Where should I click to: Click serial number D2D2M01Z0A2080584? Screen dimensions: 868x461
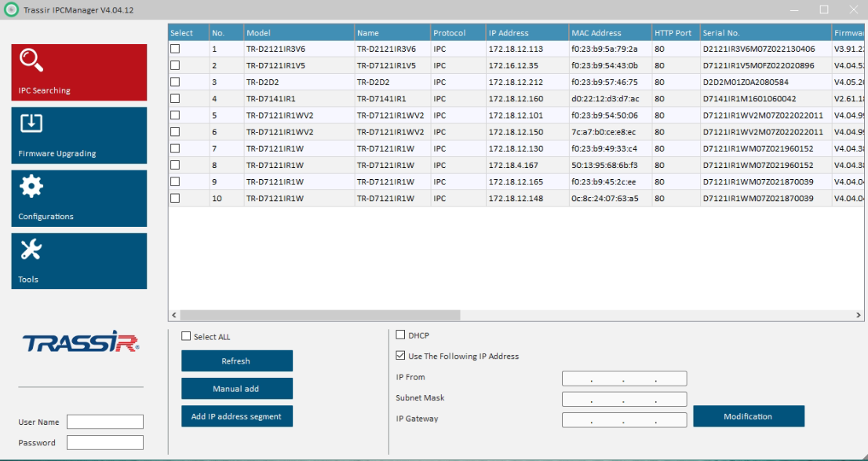[746, 82]
